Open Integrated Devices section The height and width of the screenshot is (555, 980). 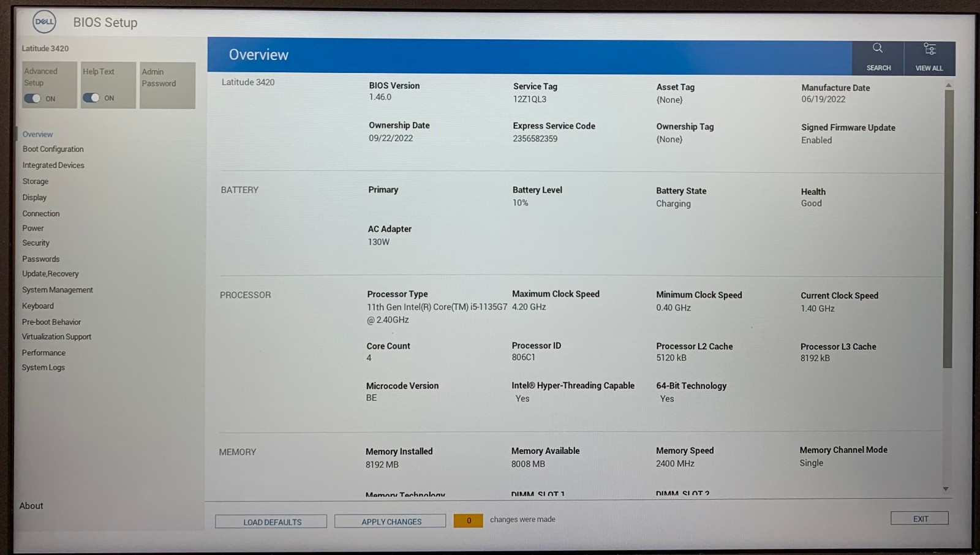(x=53, y=165)
